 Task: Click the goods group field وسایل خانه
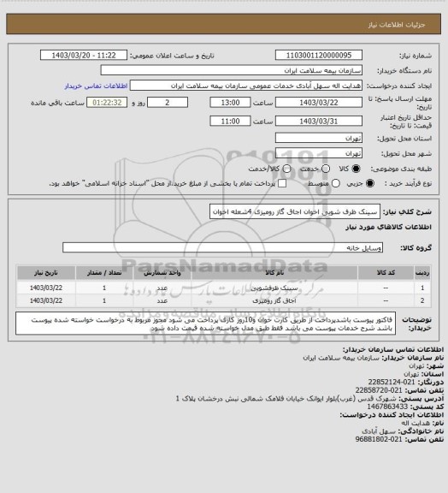[x=222, y=247]
